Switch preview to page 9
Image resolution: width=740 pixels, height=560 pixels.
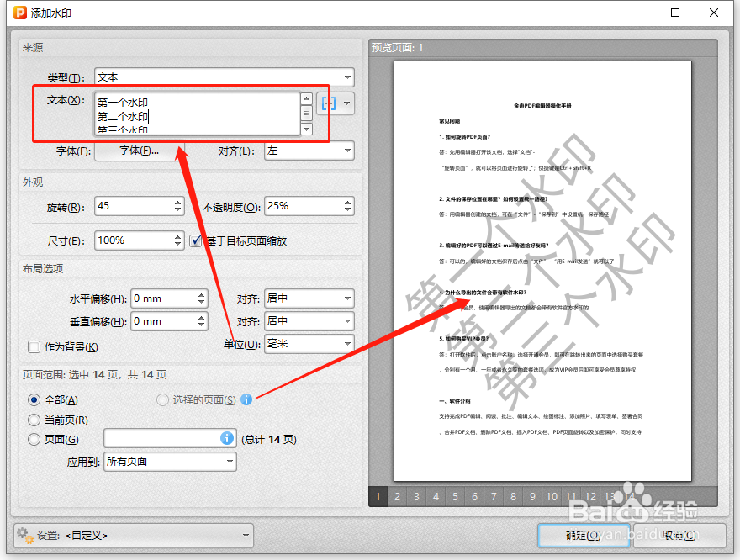point(533,496)
